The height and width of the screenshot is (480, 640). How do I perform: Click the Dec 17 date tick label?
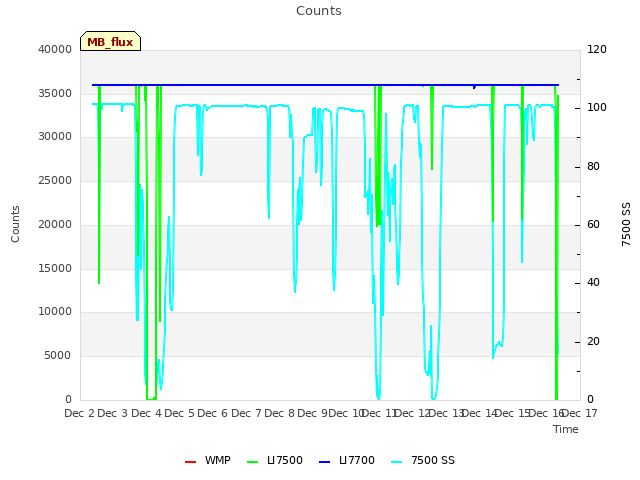tap(580, 413)
